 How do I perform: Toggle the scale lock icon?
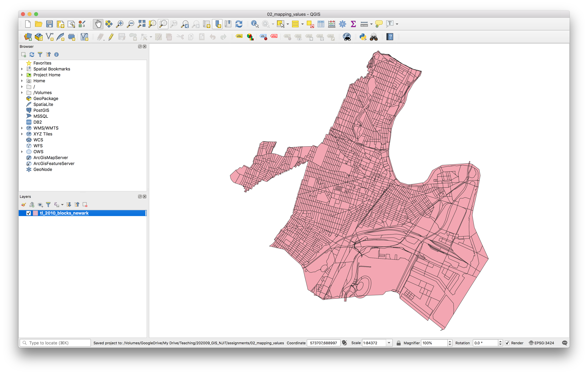[x=399, y=343]
